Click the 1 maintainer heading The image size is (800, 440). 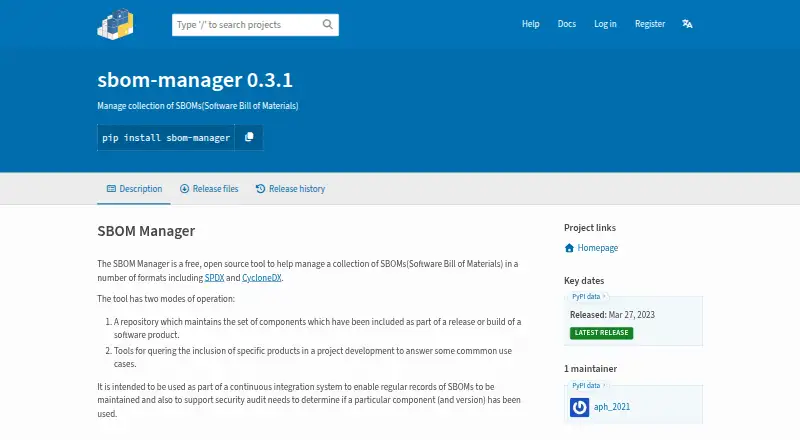tap(590, 369)
